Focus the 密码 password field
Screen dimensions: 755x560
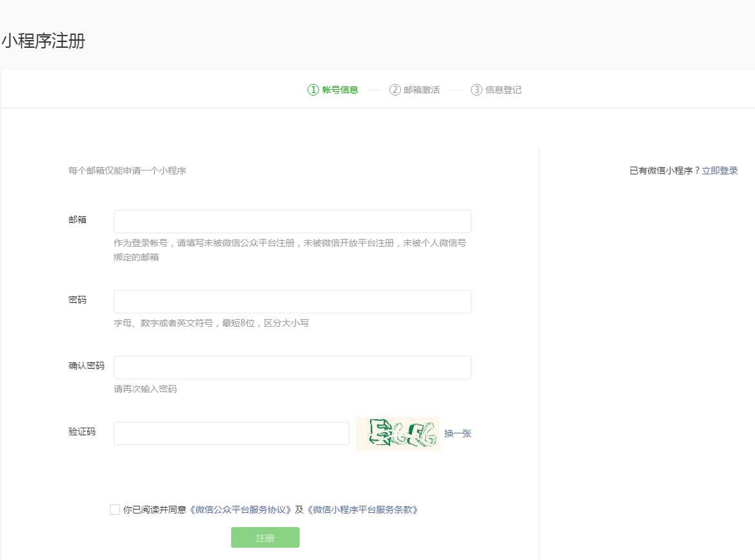[x=293, y=302]
